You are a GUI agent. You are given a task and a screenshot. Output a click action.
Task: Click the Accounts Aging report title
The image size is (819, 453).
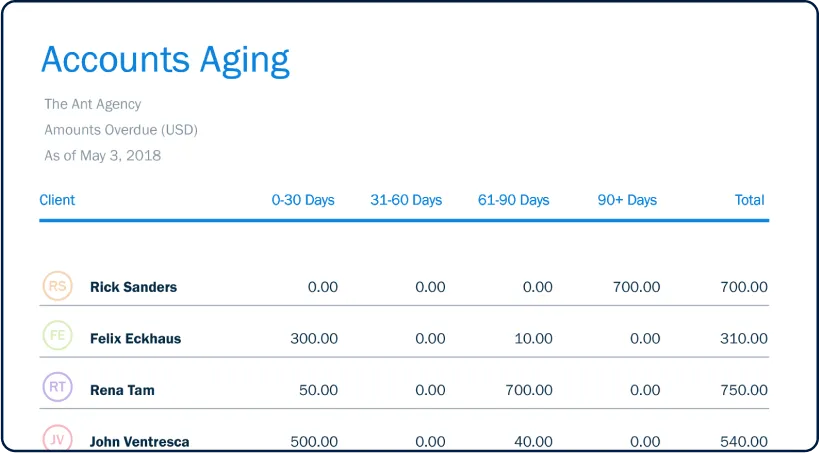[x=165, y=60]
